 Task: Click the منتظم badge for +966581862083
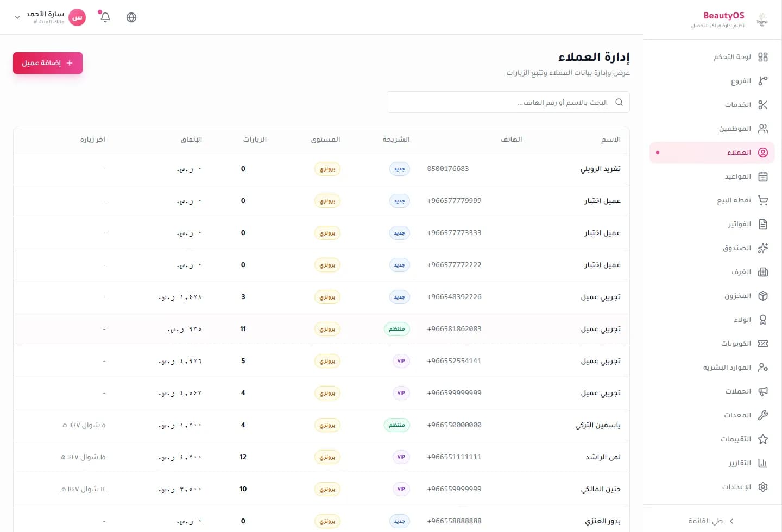tap(397, 329)
